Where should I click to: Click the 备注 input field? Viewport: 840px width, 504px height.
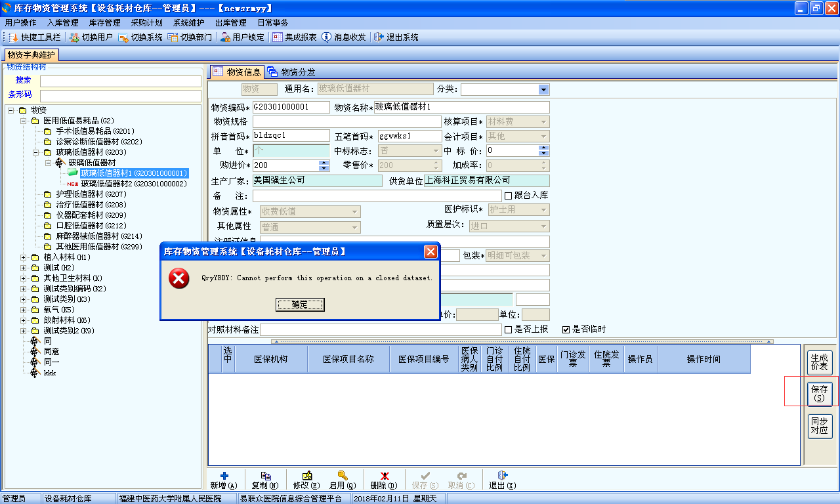tap(377, 196)
